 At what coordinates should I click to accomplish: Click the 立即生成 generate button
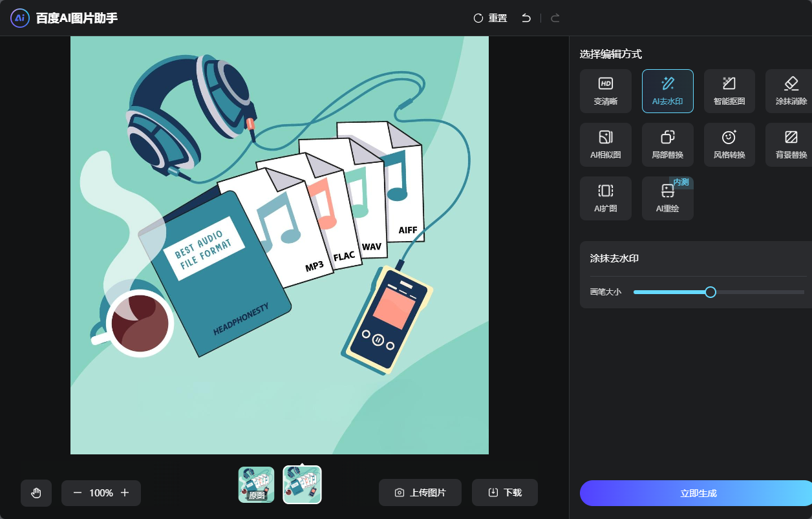pos(697,493)
